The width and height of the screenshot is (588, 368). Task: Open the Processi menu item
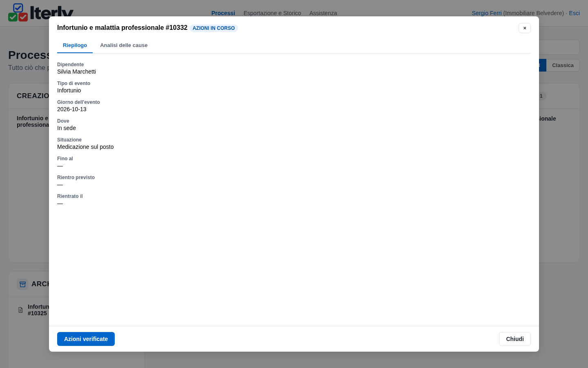tap(223, 13)
